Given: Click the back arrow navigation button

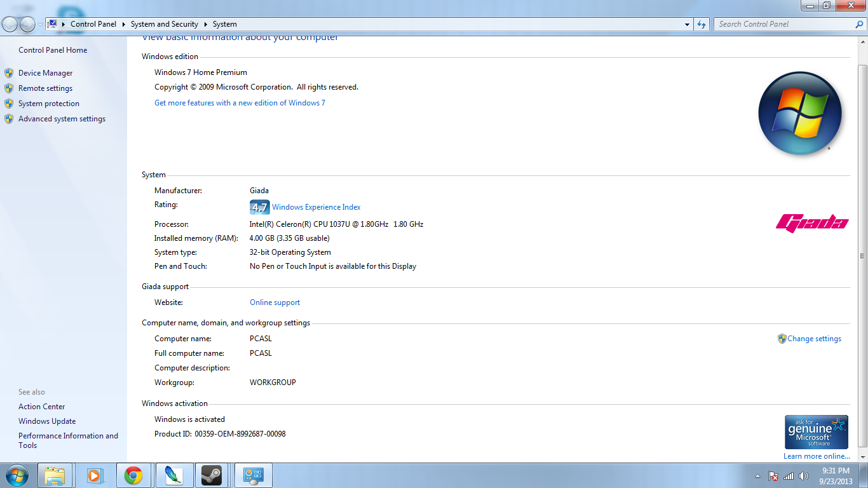Looking at the screenshot, I should point(10,24).
